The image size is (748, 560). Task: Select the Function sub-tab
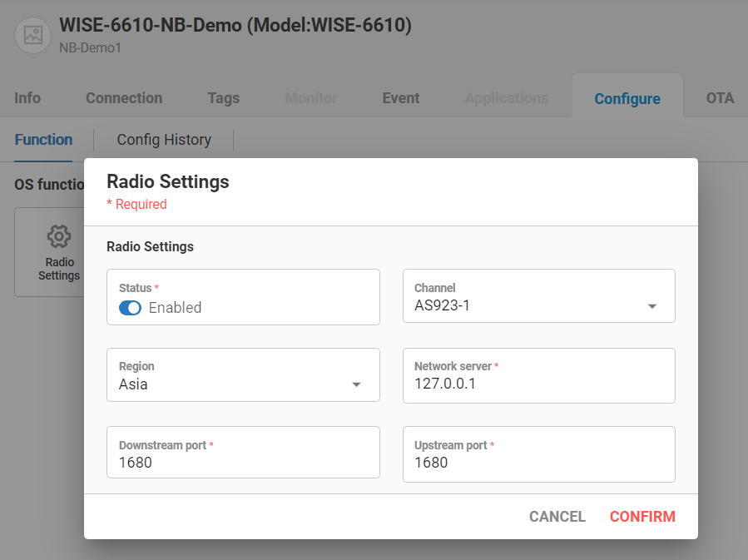coord(43,140)
